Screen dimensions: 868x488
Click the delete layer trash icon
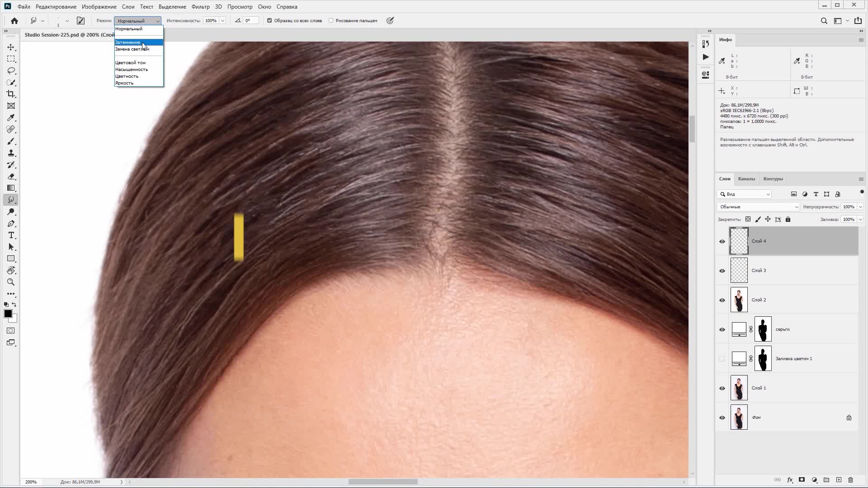coord(850,480)
